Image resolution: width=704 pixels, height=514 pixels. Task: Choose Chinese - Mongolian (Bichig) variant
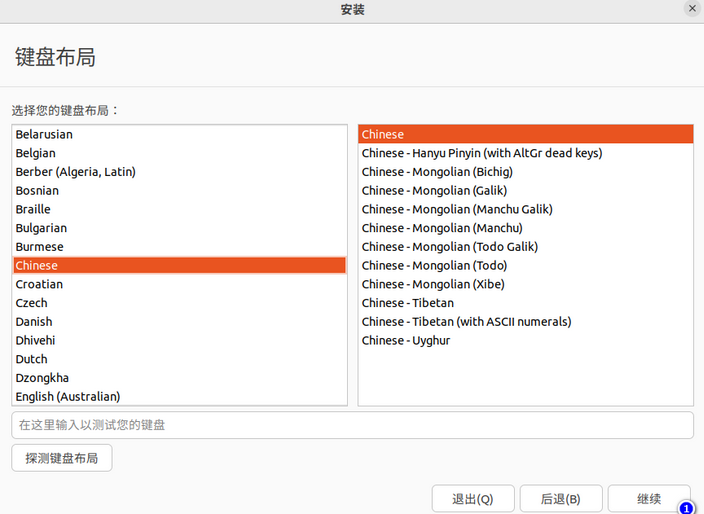437,172
